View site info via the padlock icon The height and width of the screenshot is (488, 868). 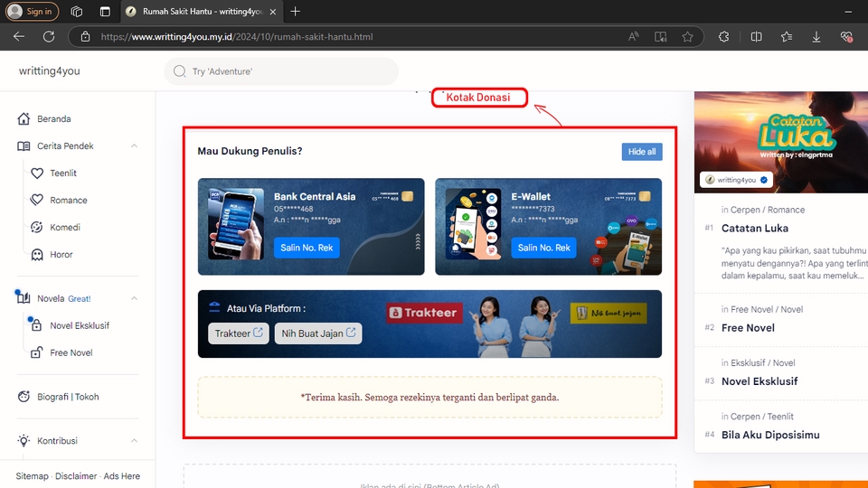point(85,36)
